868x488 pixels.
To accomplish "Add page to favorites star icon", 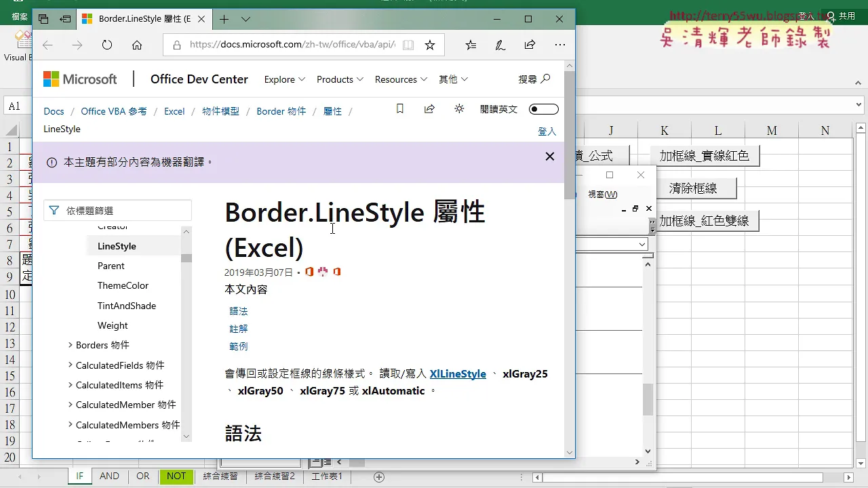I will [430, 45].
